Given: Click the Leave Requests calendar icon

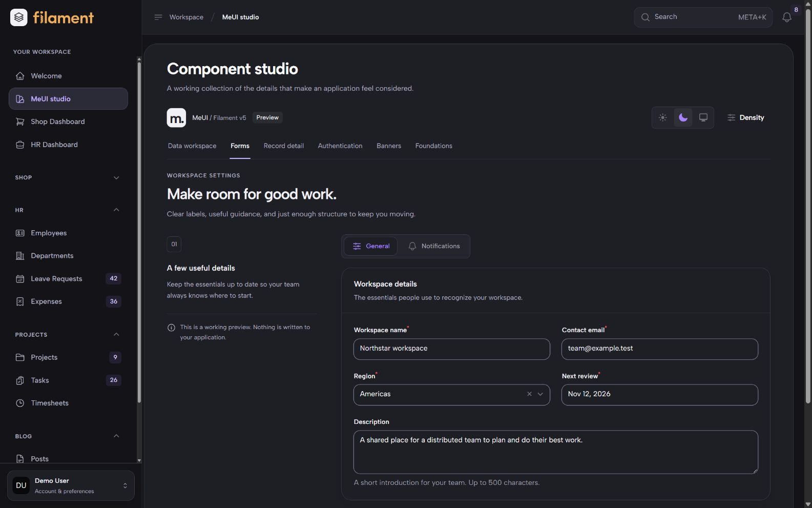Looking at the screenshot, I should point(20,279).
